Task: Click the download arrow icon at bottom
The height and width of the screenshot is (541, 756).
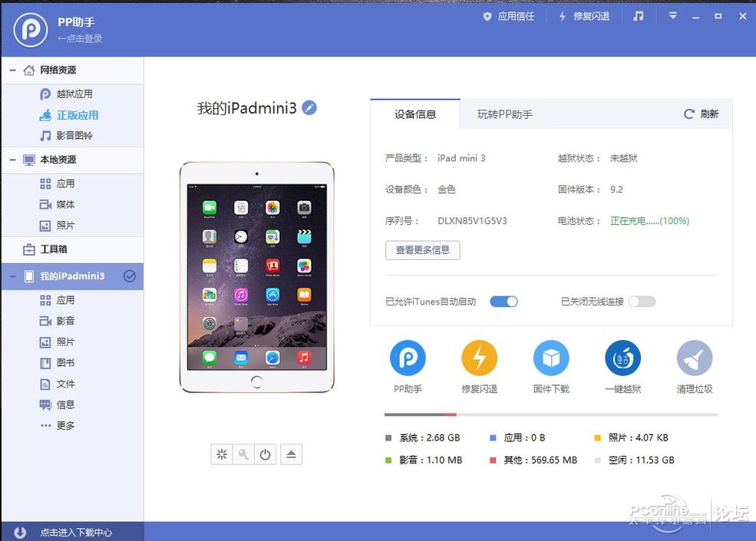Action: 20,533
